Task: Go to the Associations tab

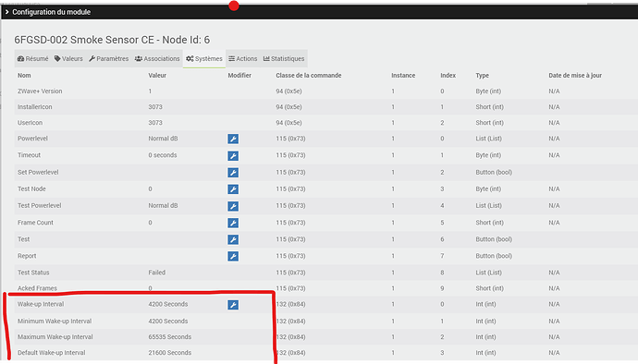Action: click(x=157, y=58)
